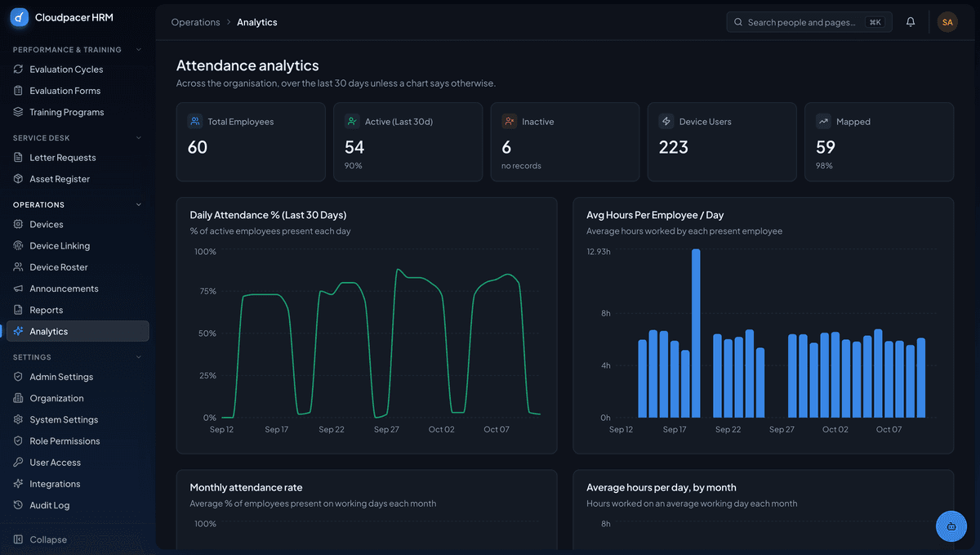980x555 pixels.
Task: Open Letter Requests page
Action: tap(78, 158)
